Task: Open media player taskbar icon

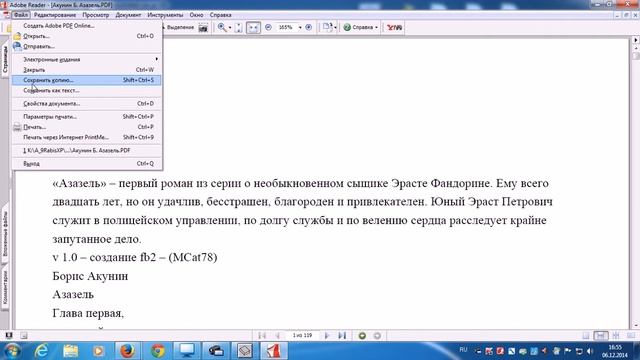Action: tap(98, 351)
